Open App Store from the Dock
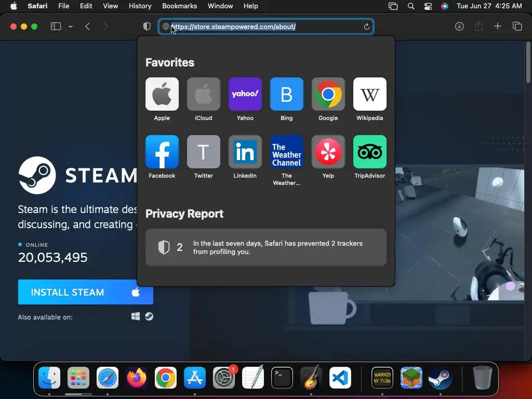The width and height of the screenshot is (532, 399). click(x=195, y=378)
